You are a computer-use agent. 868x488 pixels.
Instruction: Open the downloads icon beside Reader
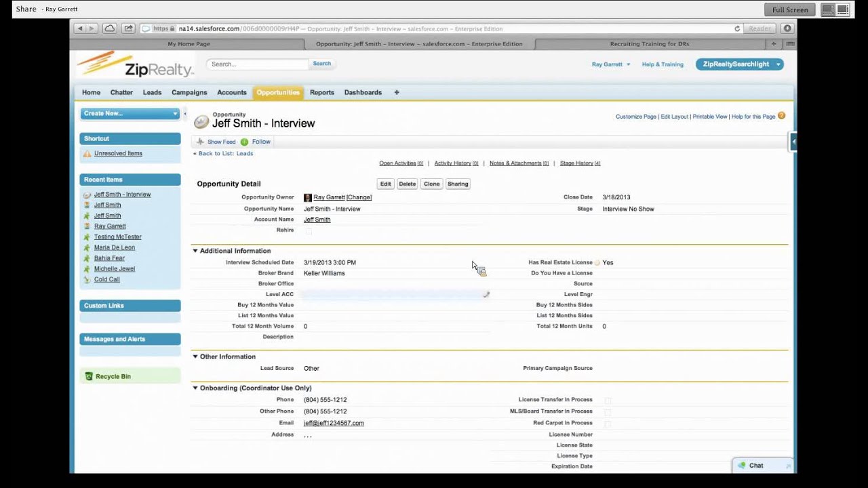[787, 28]
